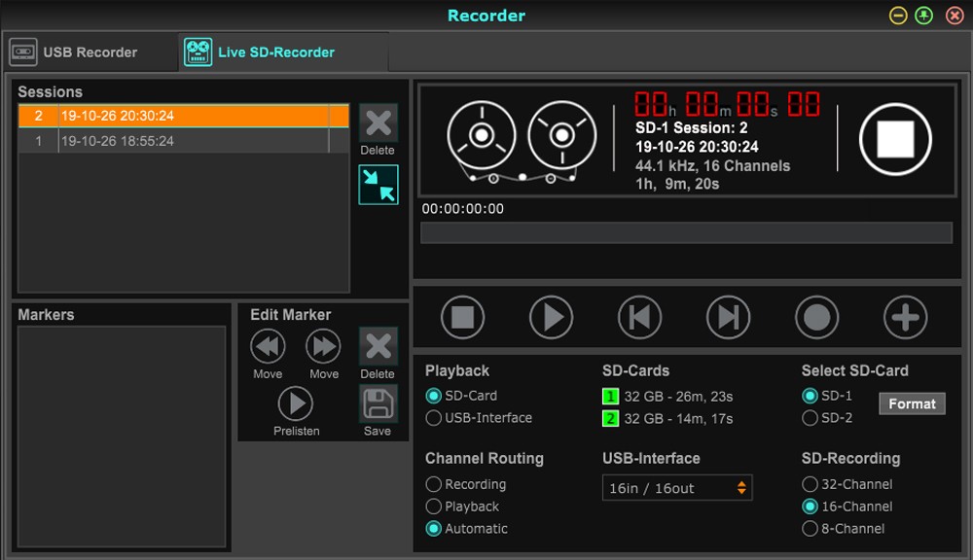Viewport: 973px width, 560px height.
Task: Skip to previous marker in transport
Action: (x=639, y=318)
